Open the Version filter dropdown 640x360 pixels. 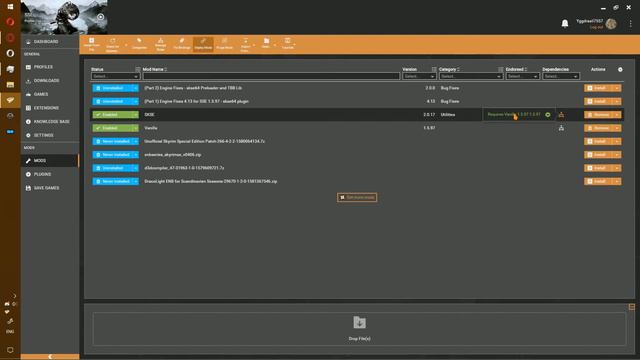click(x=419, y=76)
